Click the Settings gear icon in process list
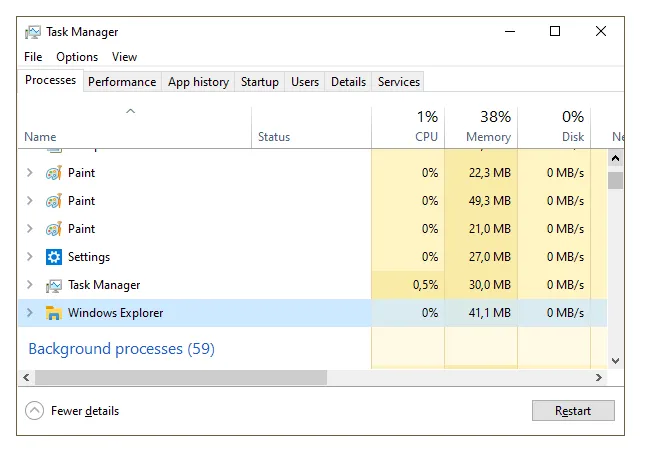This screenshot has width=651, height=450. tap(54, 257)
